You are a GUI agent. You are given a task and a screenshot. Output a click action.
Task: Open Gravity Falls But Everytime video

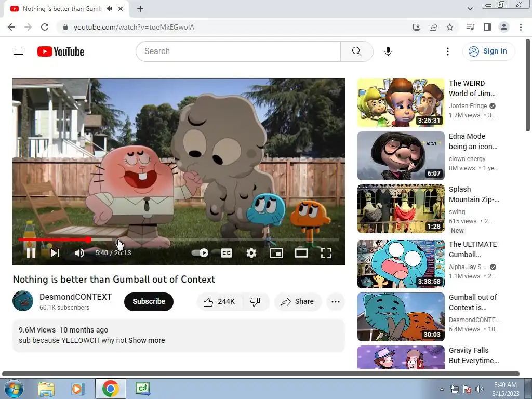(x=401, y=357)
